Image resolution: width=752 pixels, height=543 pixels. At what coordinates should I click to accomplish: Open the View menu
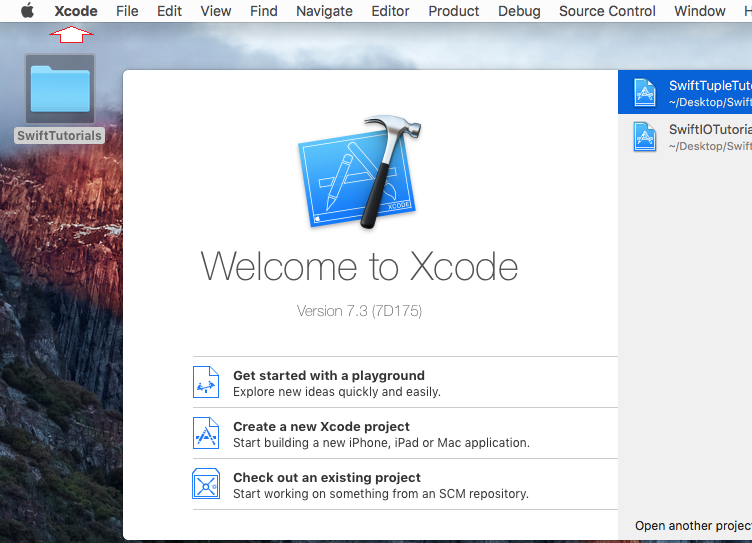click(x=216, y=11)
